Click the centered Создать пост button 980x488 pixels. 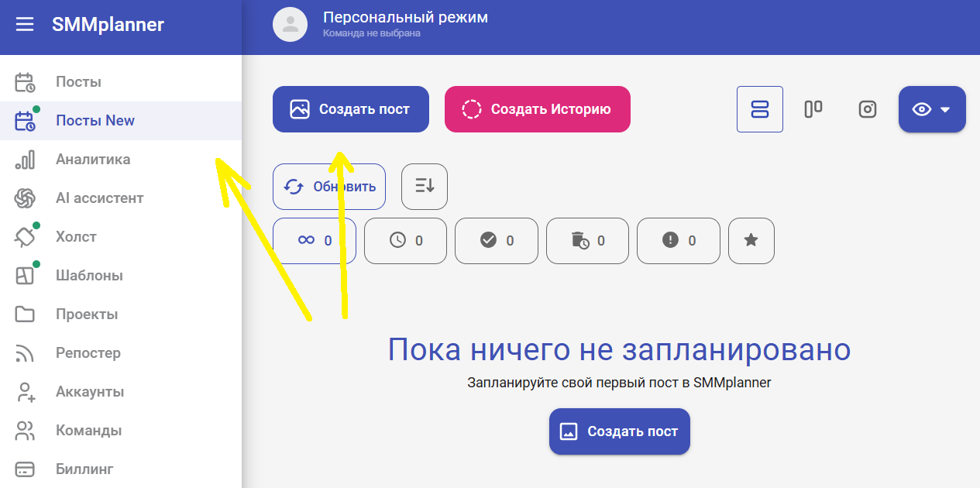click(x=619, y=431)
